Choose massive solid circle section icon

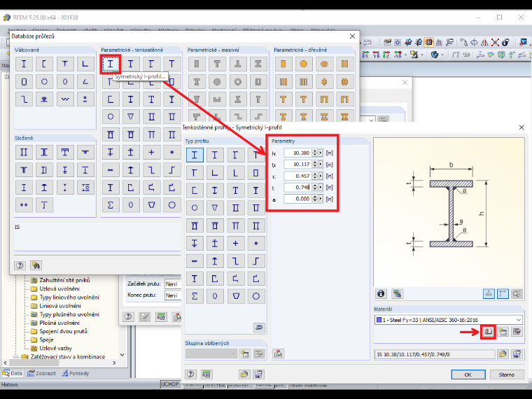[x=217, y=81]
